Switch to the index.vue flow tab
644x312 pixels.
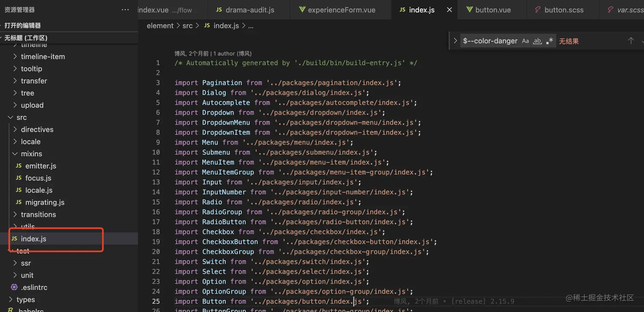click(172, 9)
